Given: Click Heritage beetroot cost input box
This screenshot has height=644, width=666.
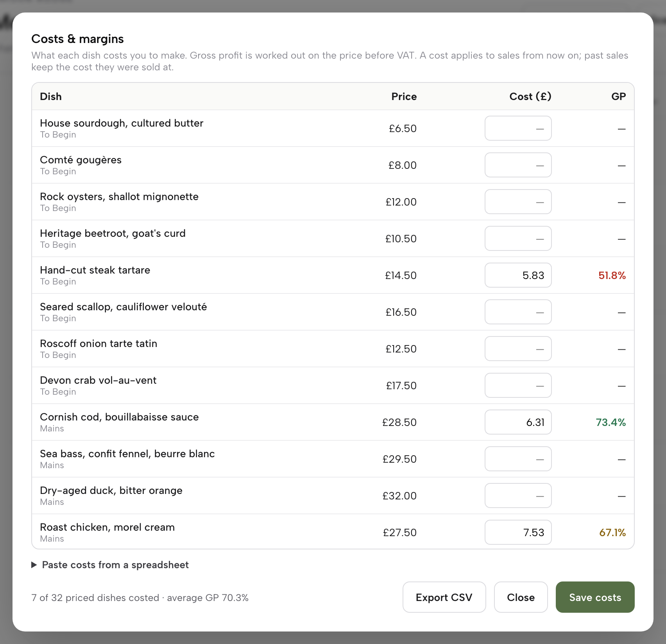Looking at the screenshot, I should pos(518,238).
